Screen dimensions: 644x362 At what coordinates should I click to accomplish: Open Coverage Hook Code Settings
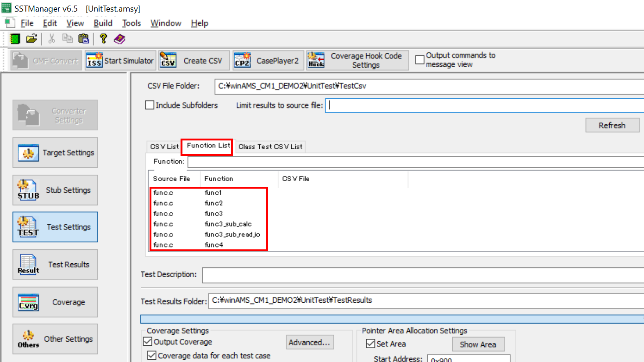point(357,61)
